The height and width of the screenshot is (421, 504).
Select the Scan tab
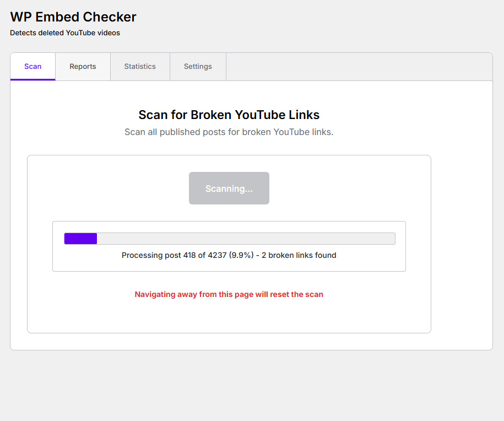click(x=33, y=67)
